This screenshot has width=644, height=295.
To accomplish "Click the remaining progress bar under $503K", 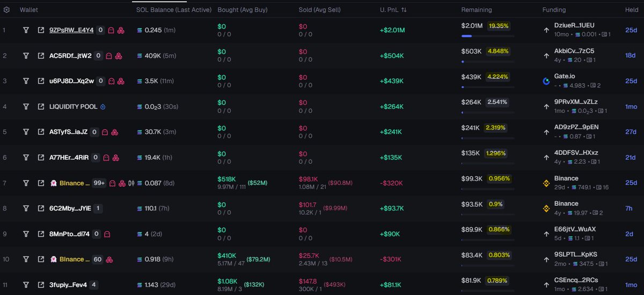I will 487,62.
